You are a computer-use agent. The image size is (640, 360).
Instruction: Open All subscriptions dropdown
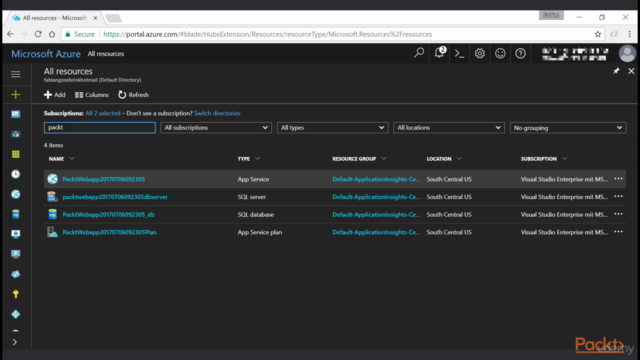(x=216, y=128)
